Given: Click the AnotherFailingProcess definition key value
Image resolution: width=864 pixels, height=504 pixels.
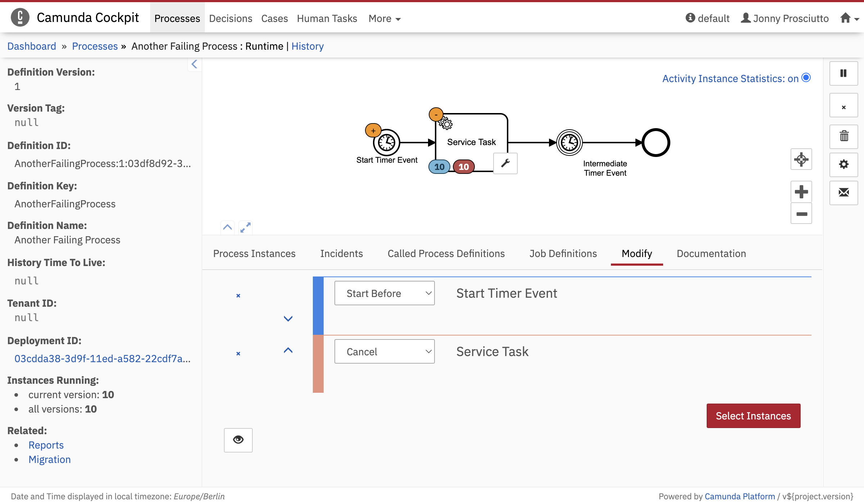Looking at the screenshot, I should tap(65, 204).
